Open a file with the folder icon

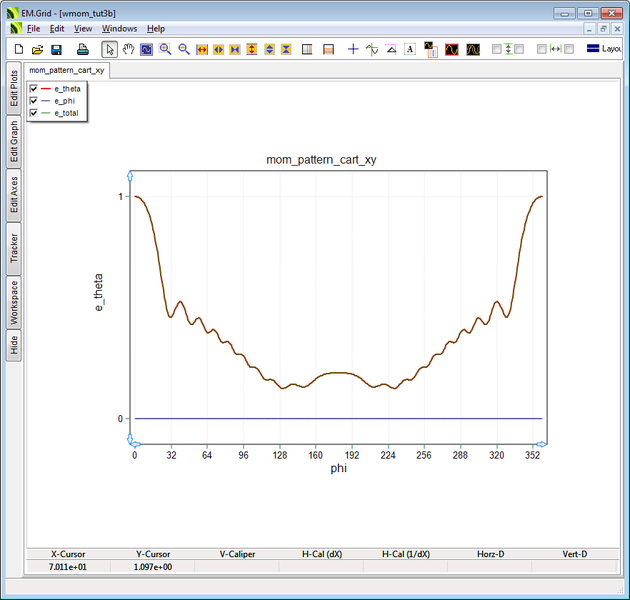pos(37,49)
